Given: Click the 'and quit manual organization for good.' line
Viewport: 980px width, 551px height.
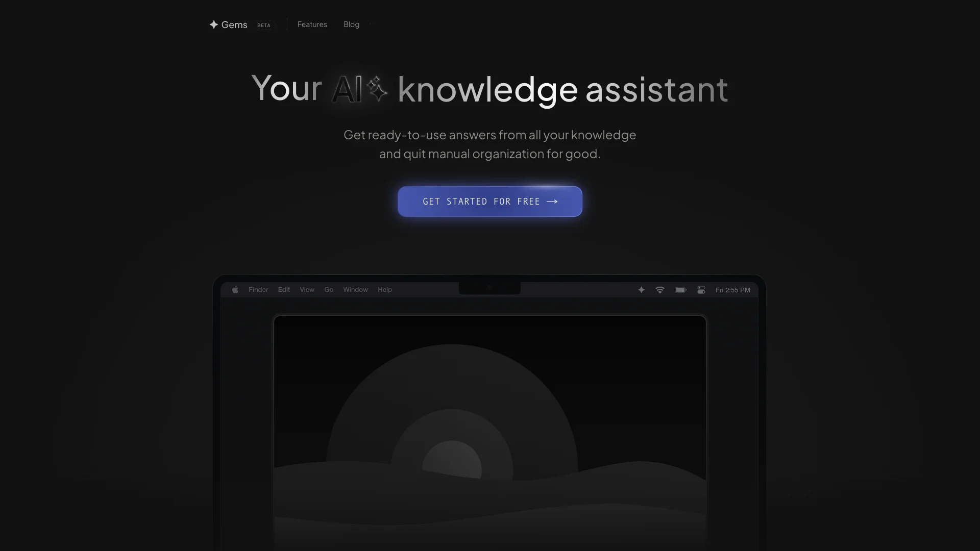Looking at the screenshot, I should click(490, 154).
